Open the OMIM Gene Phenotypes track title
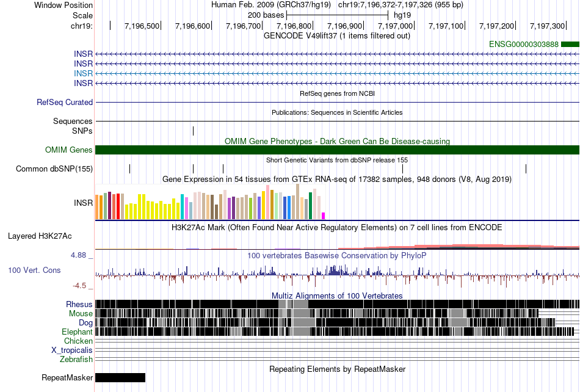This screenshot has width=580, height=392. tap(337, 141)
